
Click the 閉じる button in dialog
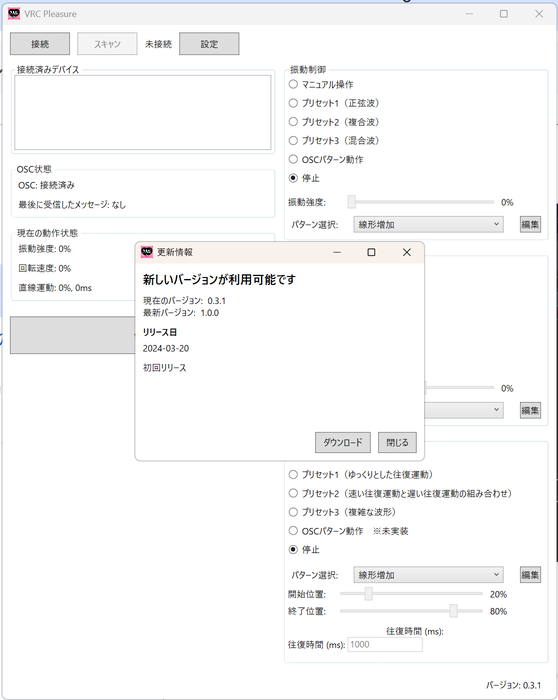point(397,442)
